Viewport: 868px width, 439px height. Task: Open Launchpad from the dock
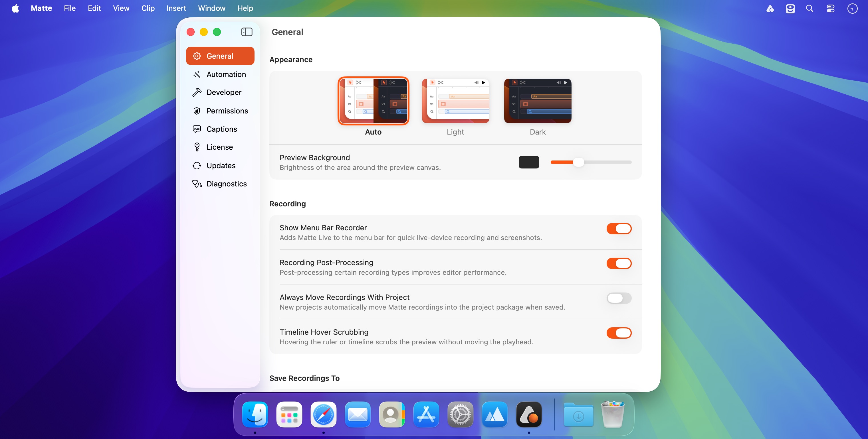click(289, 414)
